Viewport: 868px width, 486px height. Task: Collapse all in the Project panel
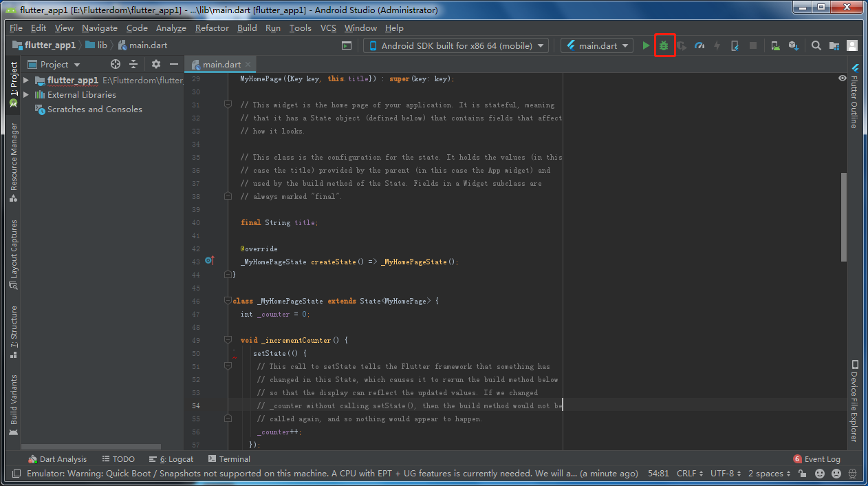pos(133,64)
